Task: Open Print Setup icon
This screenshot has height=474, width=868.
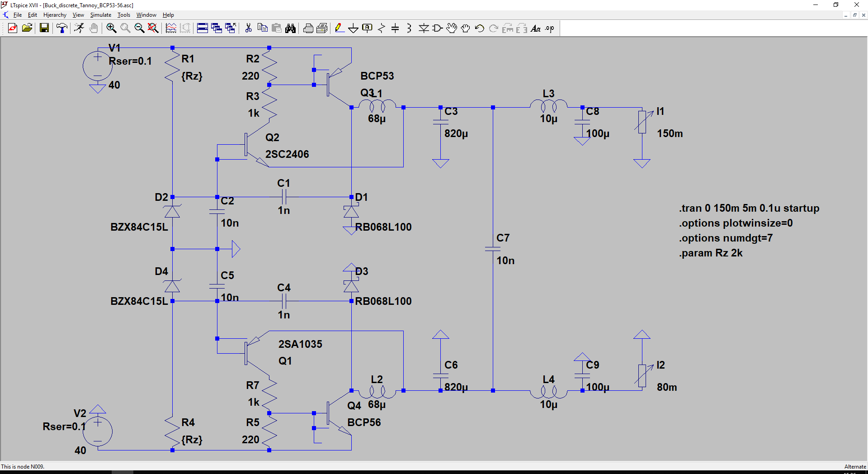Action: coord(322,28)
